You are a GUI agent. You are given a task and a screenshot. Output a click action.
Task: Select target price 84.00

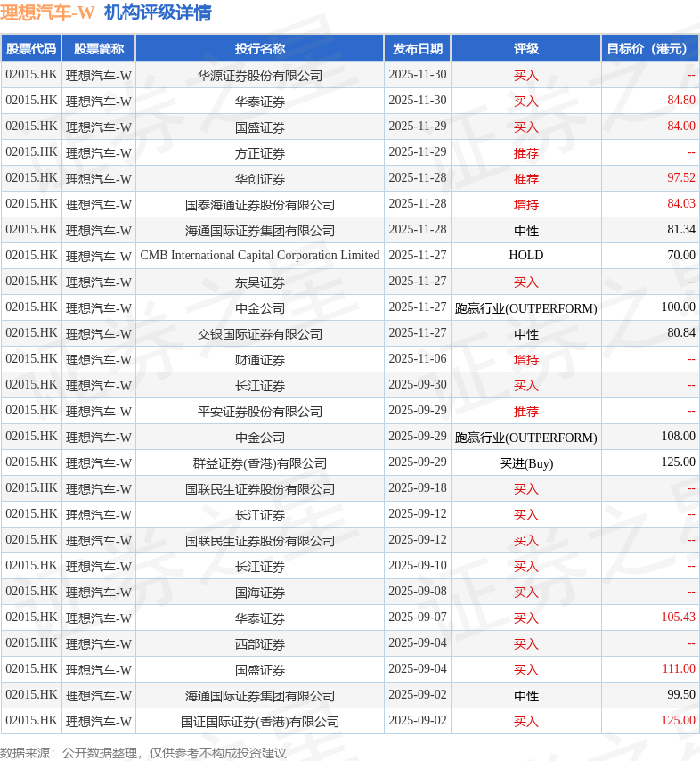pyautogui.click(x=681, y=127)
